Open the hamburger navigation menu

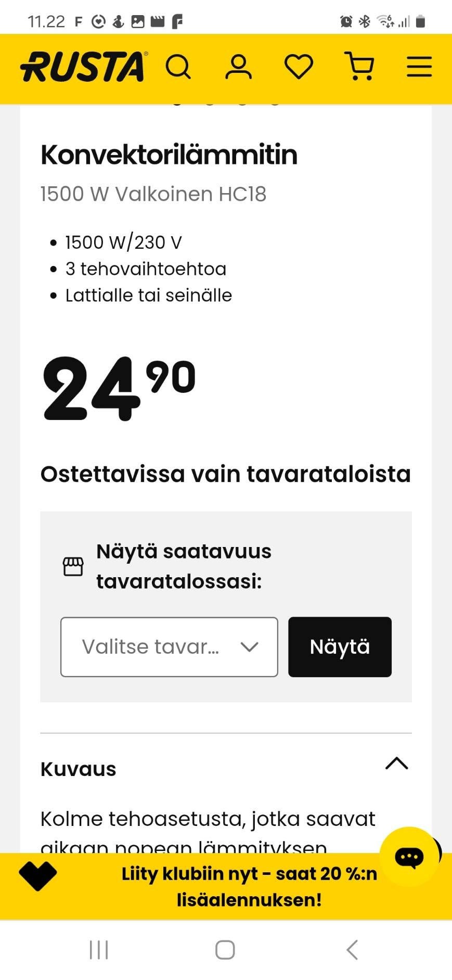(x=419, y=67)
